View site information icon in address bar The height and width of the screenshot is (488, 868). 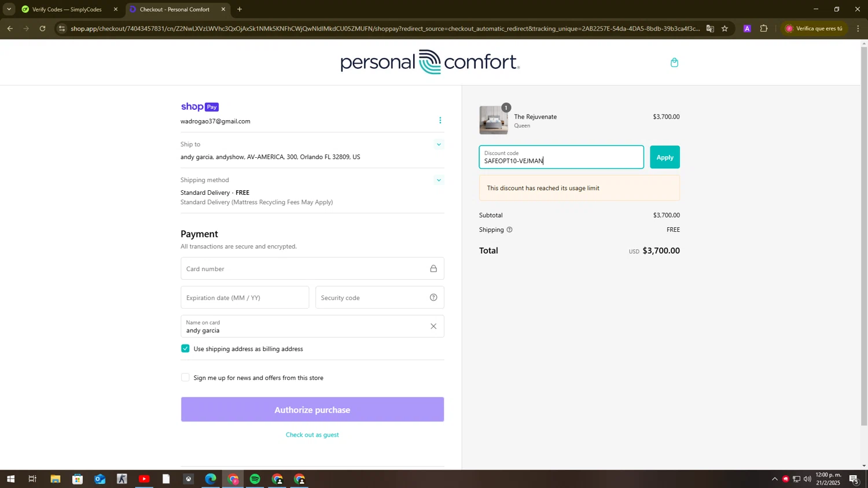[62, 28]
